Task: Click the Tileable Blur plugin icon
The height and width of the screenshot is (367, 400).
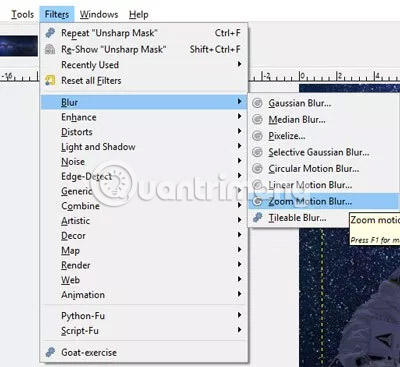Action: [257, 218]
